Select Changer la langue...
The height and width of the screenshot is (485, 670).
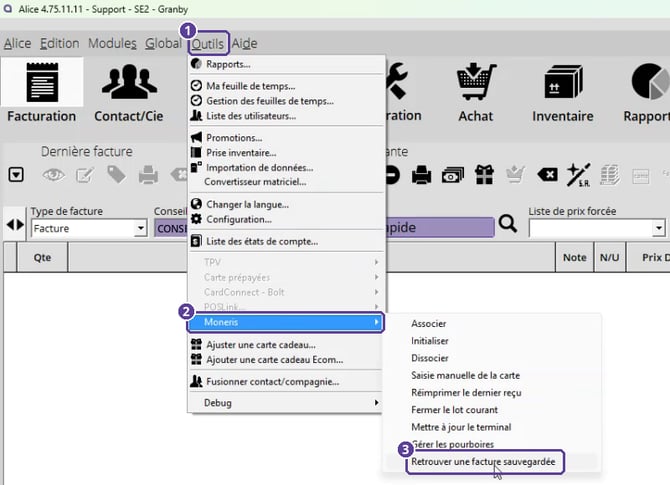tap(285, 204)
